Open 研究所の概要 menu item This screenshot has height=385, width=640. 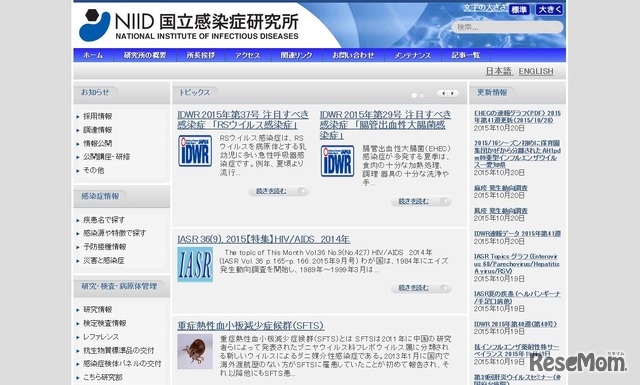click(145, 55)
